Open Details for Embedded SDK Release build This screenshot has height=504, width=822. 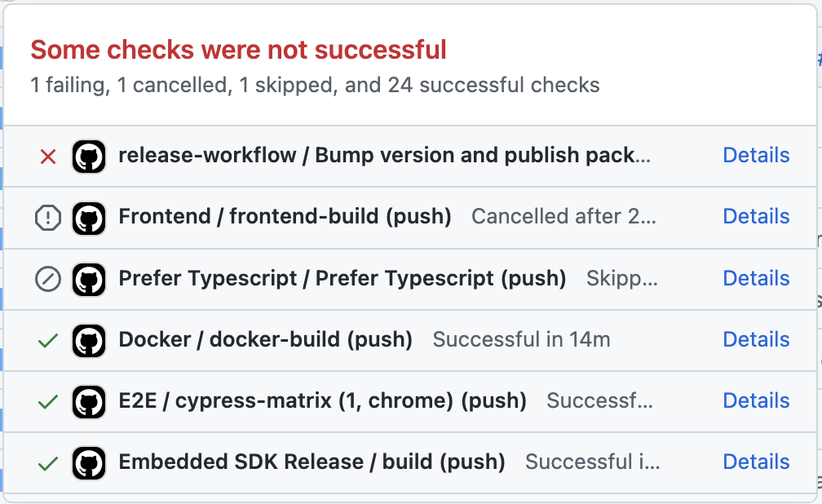click(756, 462)
